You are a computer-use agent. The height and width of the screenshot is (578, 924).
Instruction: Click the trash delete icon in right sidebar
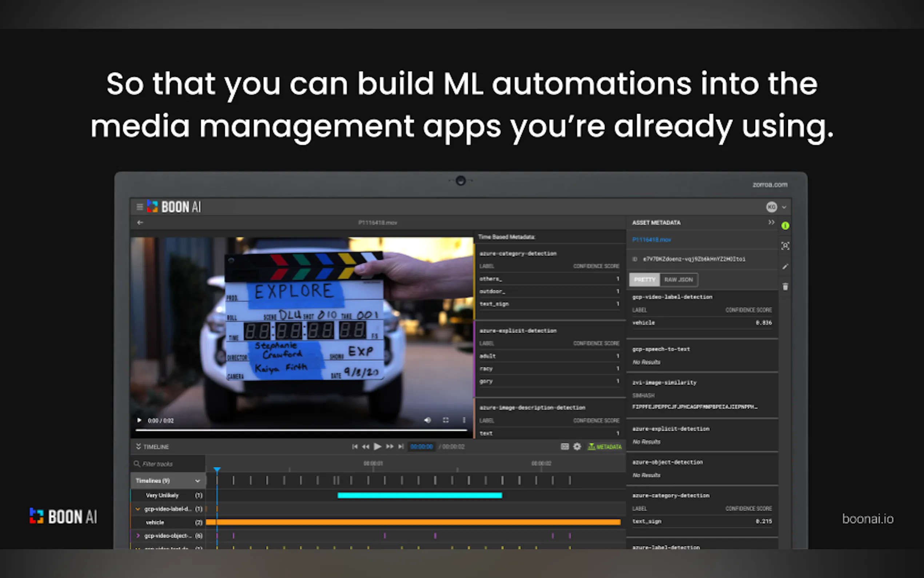click(785, 287)
